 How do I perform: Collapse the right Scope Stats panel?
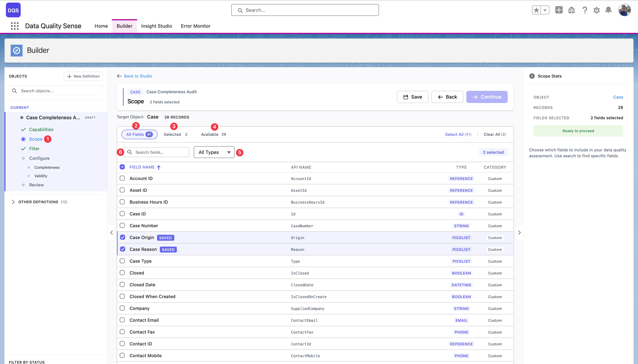(x=519, y=233)
